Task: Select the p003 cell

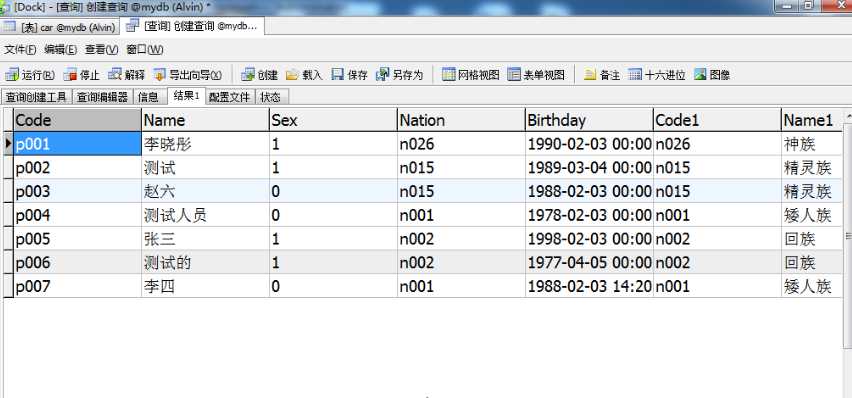Action: pos(77,191)
